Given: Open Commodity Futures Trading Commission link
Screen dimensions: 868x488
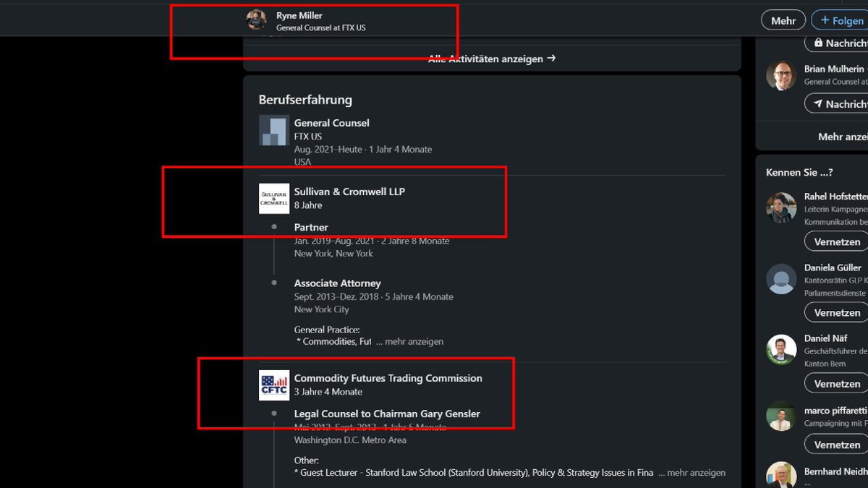Looking at the screenshot, I should (x=388, y=378).
